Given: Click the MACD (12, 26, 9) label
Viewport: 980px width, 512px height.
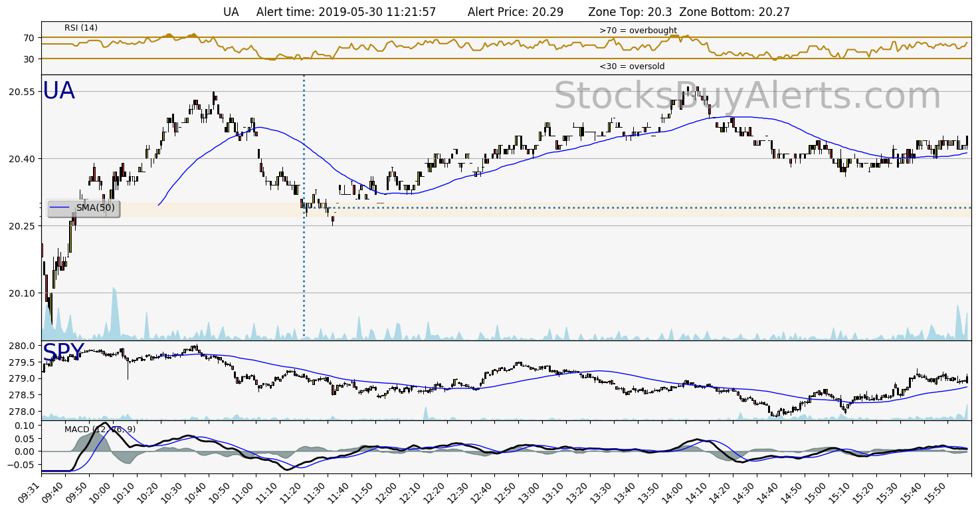Looking at the screenshot, I should click(x=100, y=429).
